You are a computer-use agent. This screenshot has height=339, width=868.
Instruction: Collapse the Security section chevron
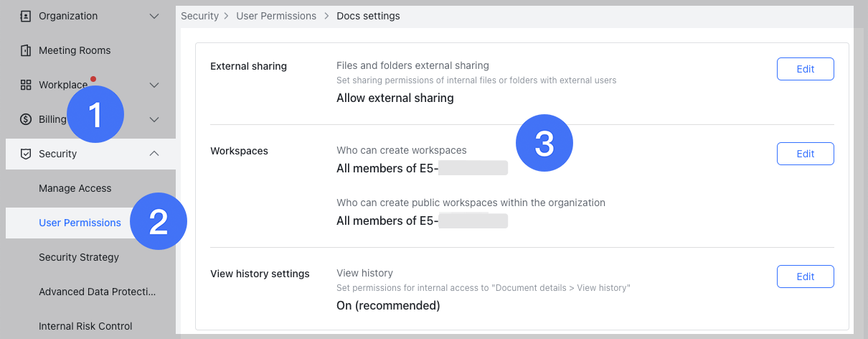(154, 154)
